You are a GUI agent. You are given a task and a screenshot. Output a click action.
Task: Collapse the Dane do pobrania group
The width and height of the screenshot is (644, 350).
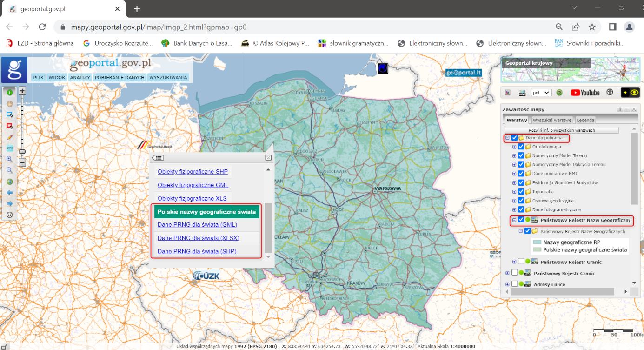tap(507, 138)
